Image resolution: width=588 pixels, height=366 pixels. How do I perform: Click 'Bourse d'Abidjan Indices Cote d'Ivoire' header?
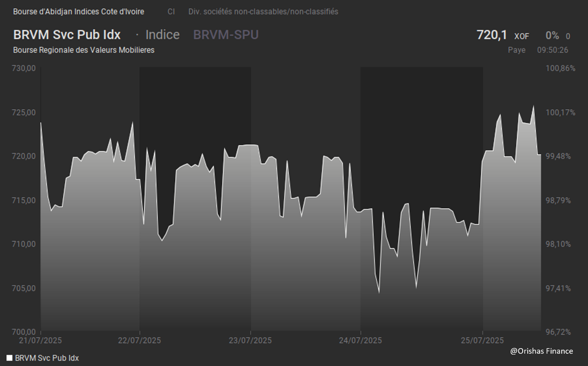[78, 12]
